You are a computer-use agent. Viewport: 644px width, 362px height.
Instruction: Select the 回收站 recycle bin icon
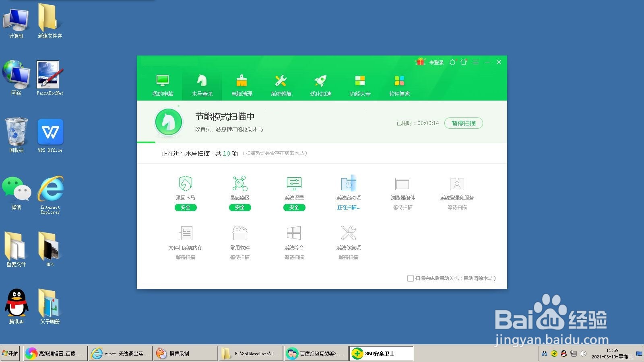click(x=16, y=135)
